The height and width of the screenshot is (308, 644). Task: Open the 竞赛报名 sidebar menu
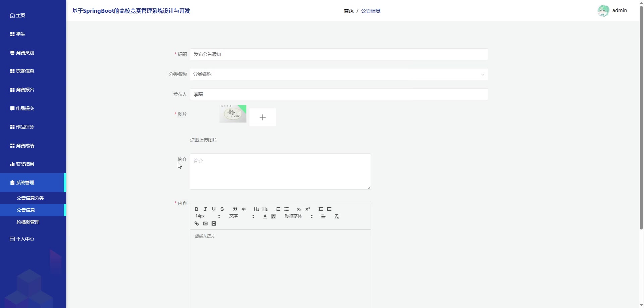tap(33, 90)
